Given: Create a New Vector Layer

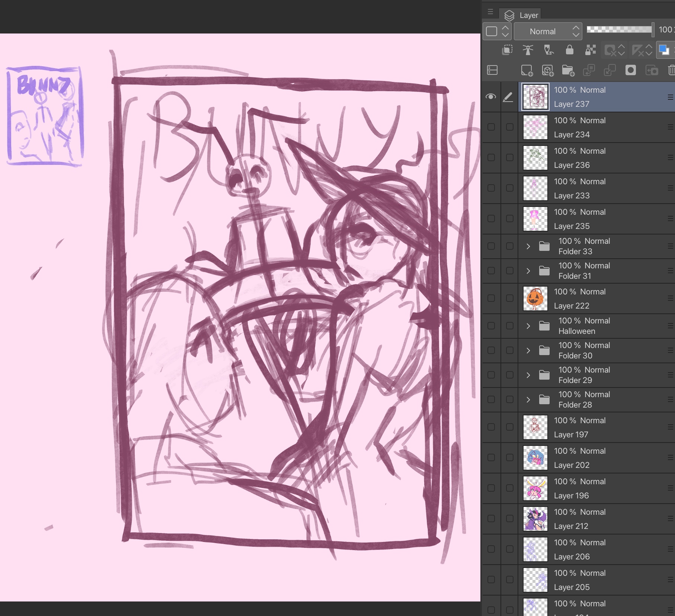Looking at the screenshot, I should click(x=547, y=70).
